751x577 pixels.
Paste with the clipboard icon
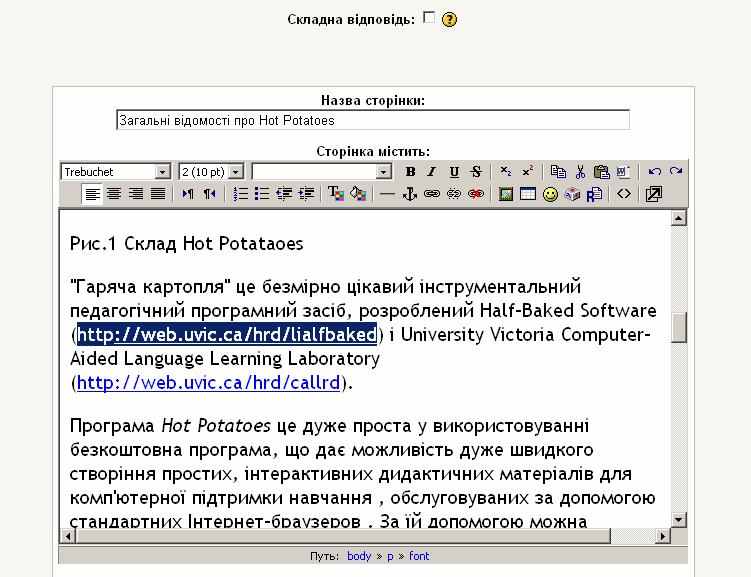click(x=602, y=171)
